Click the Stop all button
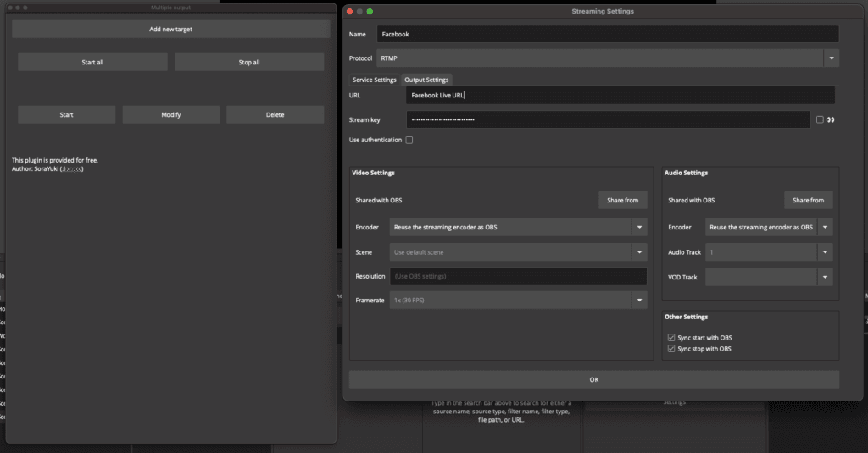868x453 pixels. click(249, 62)
